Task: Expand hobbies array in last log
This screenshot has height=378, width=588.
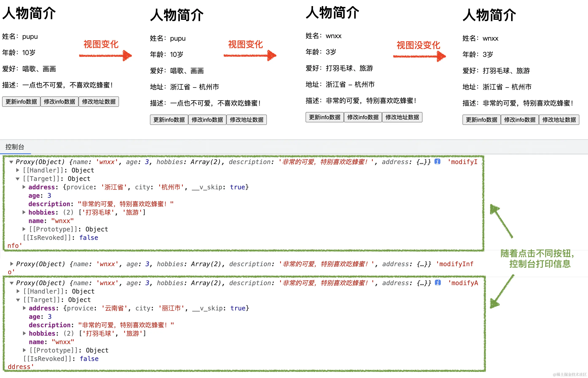Action: [x=24, y=333]
